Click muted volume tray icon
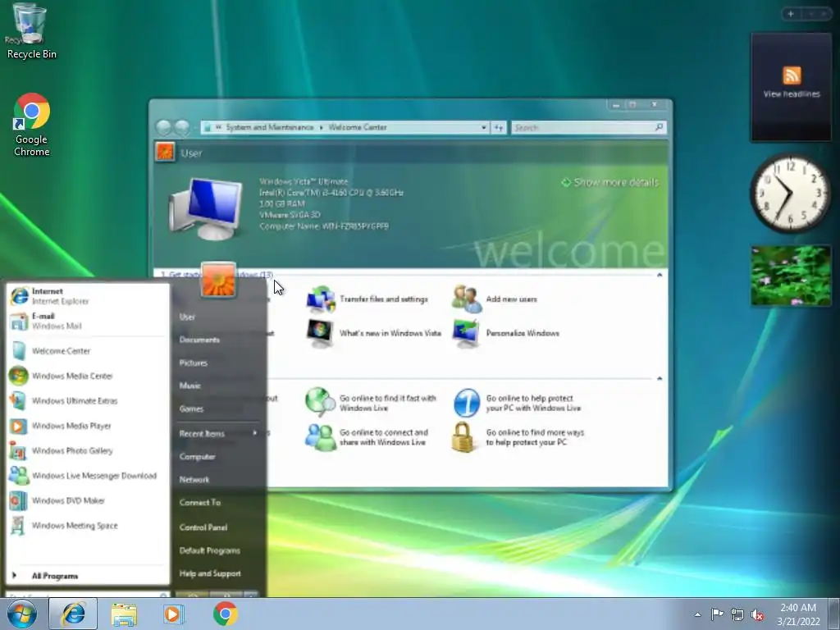 757,615
